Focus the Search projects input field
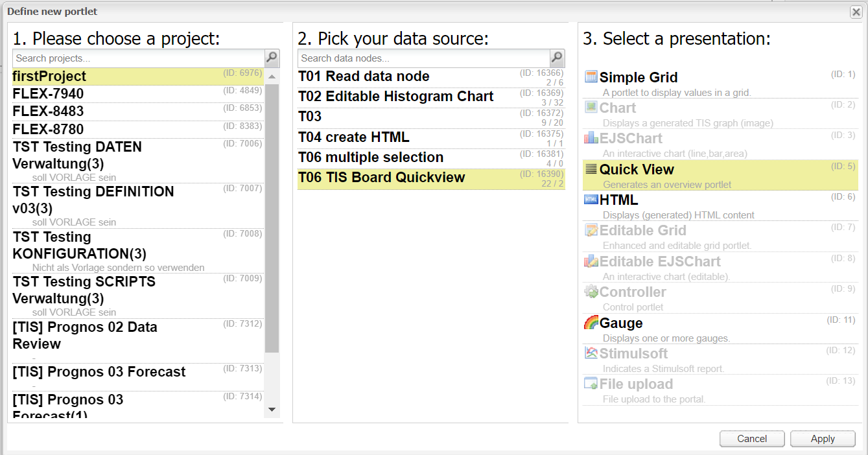The height and width of the screenshot is (455, 868). [139, 58]
